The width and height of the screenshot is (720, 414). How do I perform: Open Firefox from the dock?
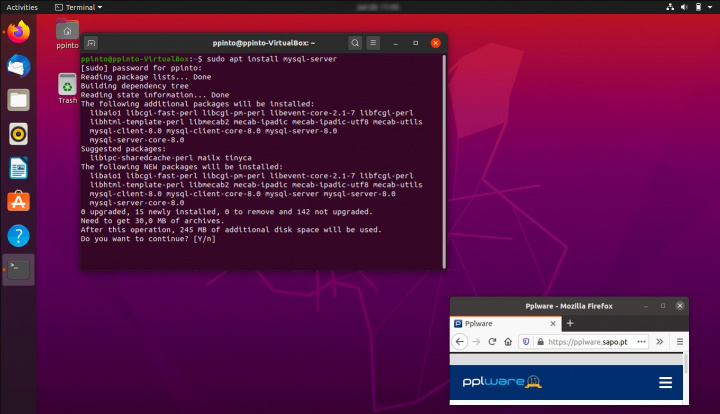pos(18,32)
